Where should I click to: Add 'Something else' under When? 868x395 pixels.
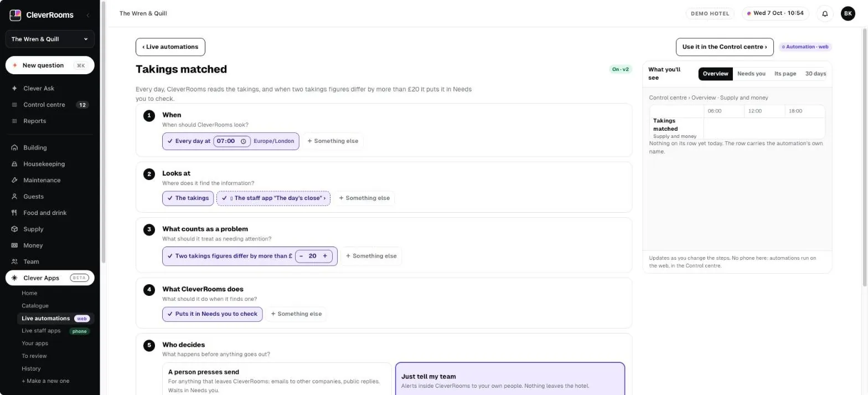point(333,141)
